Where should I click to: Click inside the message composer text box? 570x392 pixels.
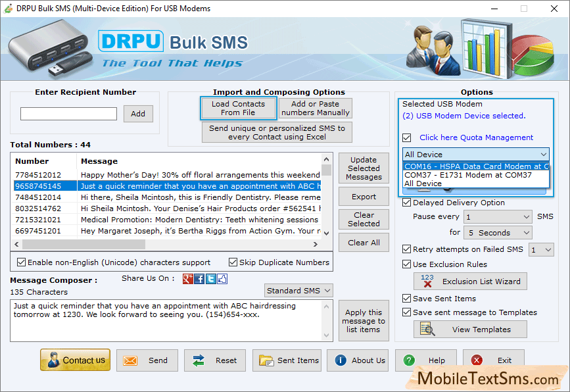tap(166, 321)
